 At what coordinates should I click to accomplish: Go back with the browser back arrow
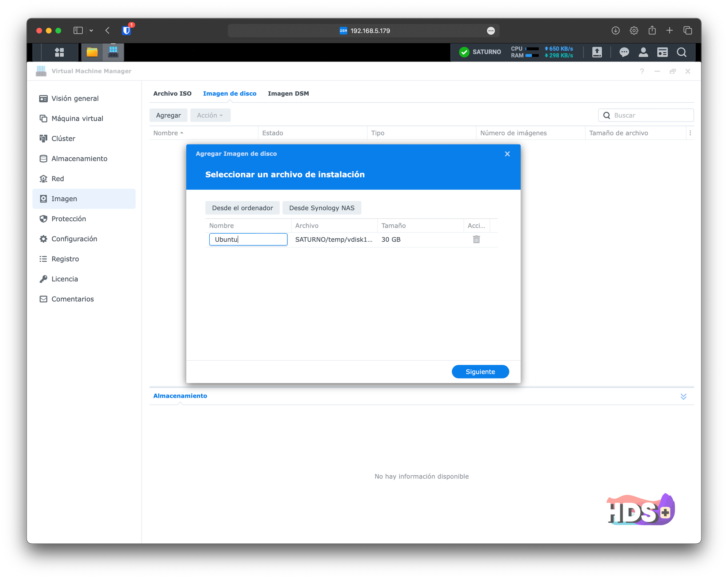tap(107, 31)
